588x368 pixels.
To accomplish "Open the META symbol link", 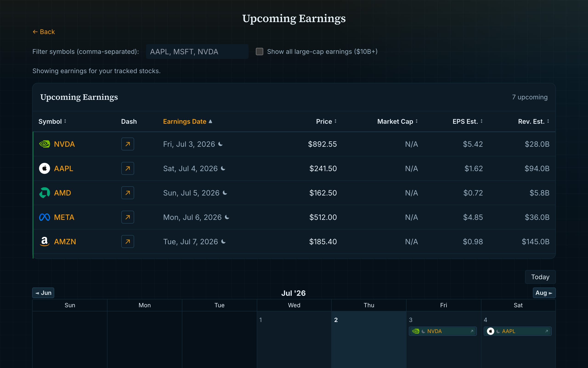I will coord(64,217).
